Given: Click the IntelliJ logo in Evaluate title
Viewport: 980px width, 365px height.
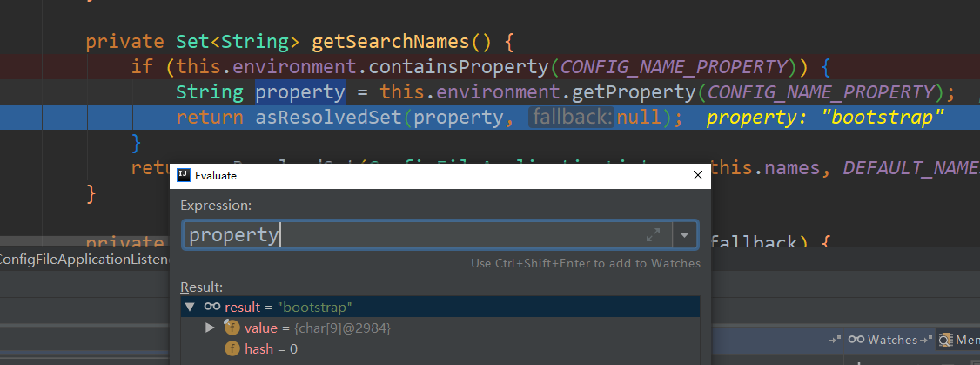Looking at the screenshot, I should (184, 175).
